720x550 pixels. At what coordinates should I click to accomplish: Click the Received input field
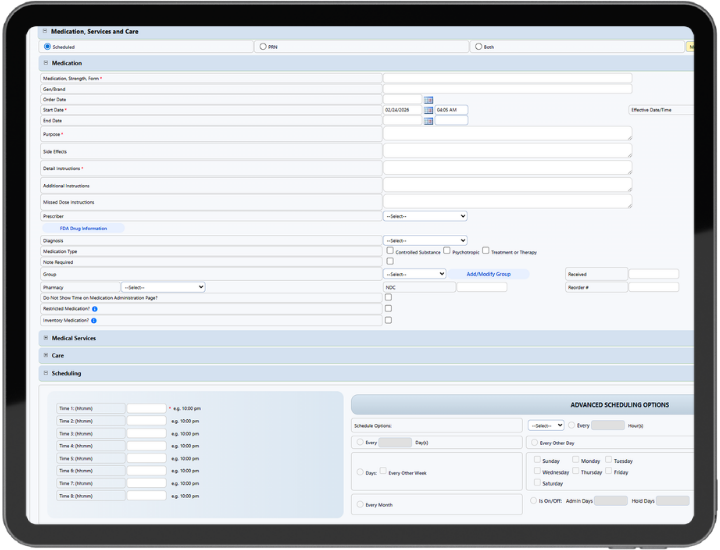653,274
